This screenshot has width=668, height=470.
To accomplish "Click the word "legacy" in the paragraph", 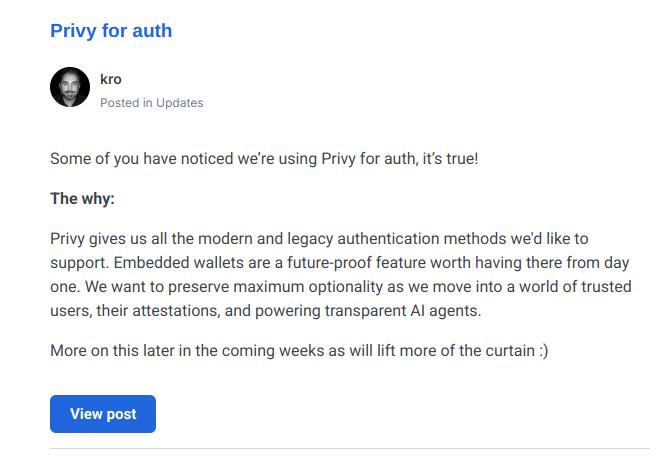I will (x=310, y=239).
